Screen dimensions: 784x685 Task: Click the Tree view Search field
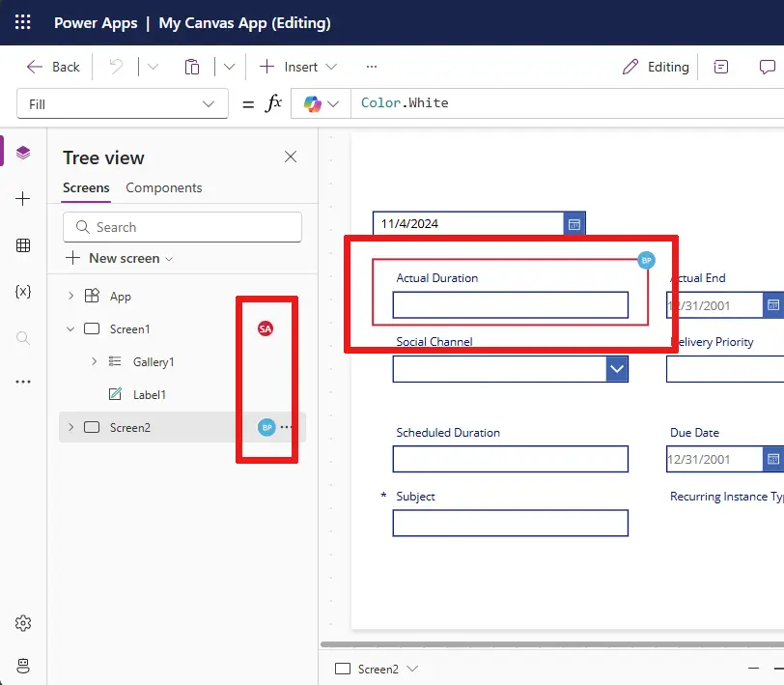coord(182,227)
